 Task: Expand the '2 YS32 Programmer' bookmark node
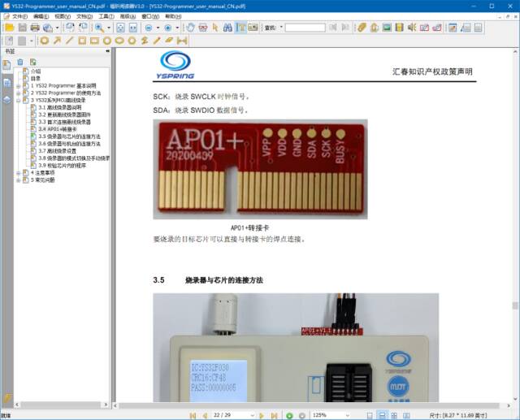19,93
